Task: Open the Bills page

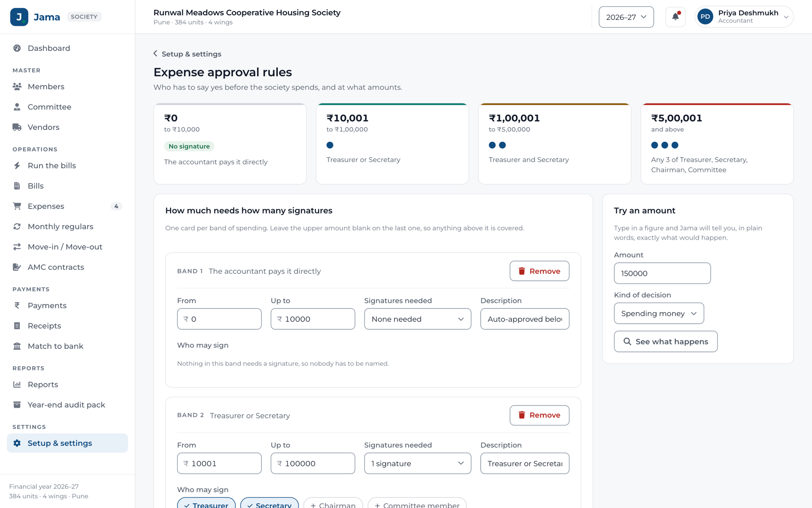Action: click(x=67, y=186)
